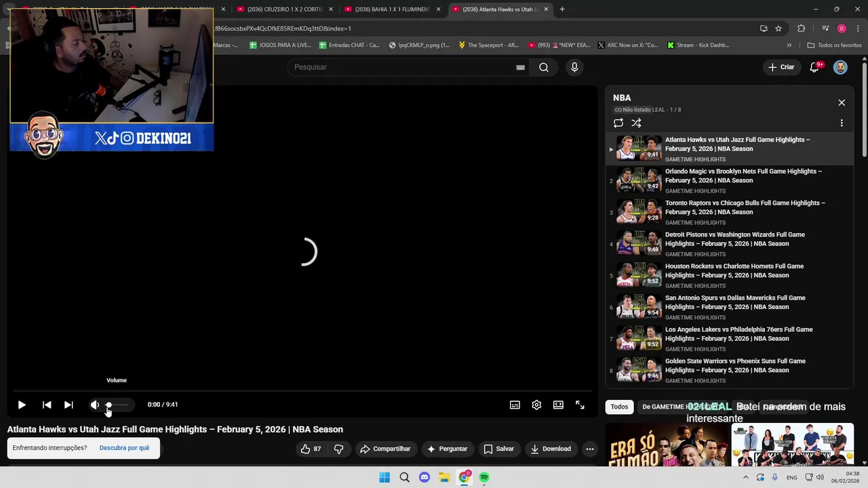Open player settings gear
Screen dimensions: 868x488
click(536, 405)
